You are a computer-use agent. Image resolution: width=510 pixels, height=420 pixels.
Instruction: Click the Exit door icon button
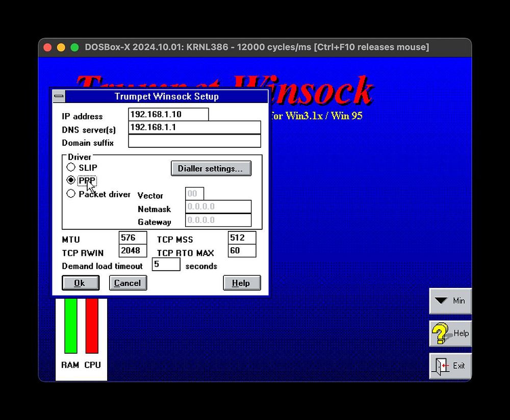pyautogui.click(x=450, y=365)
